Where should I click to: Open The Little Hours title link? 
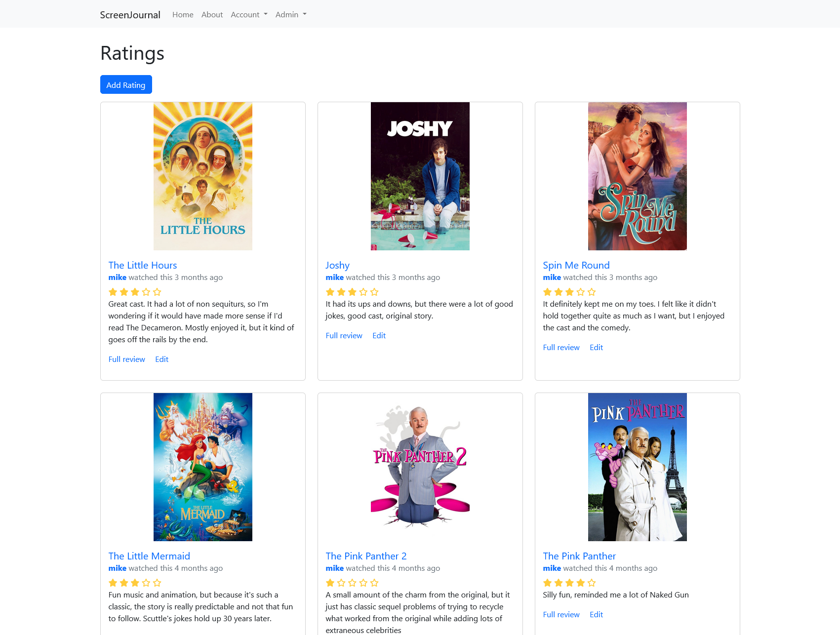[143, 265]
